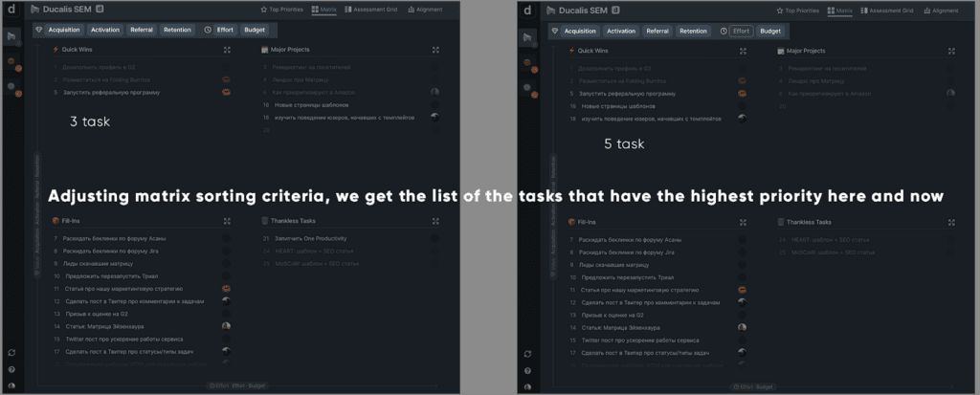Open task 'Новые страницы шаблонов' under Major Projects
Image resolution: width=980 pixels, height=395 pixels.
301,104
